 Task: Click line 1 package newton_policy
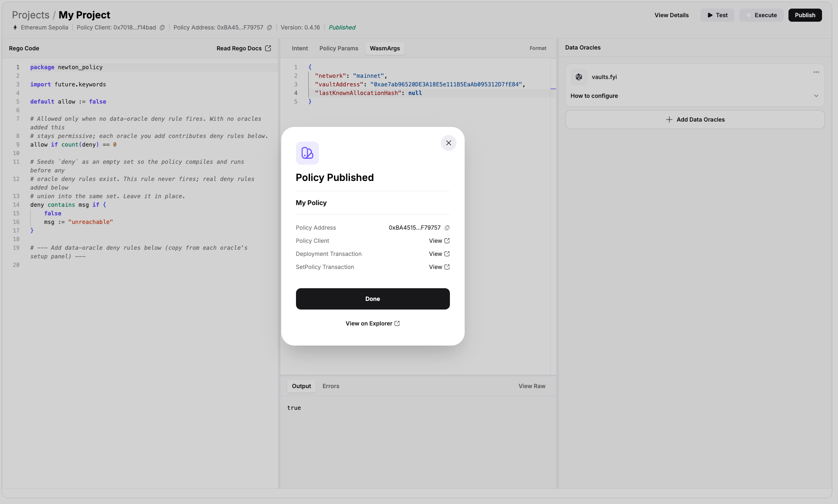click(x=66, y=67)
